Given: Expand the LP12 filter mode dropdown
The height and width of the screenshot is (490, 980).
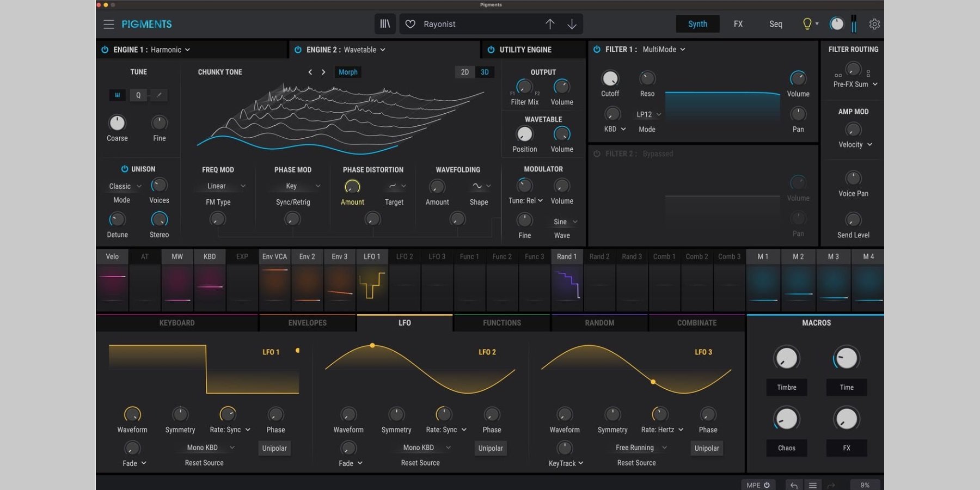Looking at the screenshot, I should coord(649,114).
